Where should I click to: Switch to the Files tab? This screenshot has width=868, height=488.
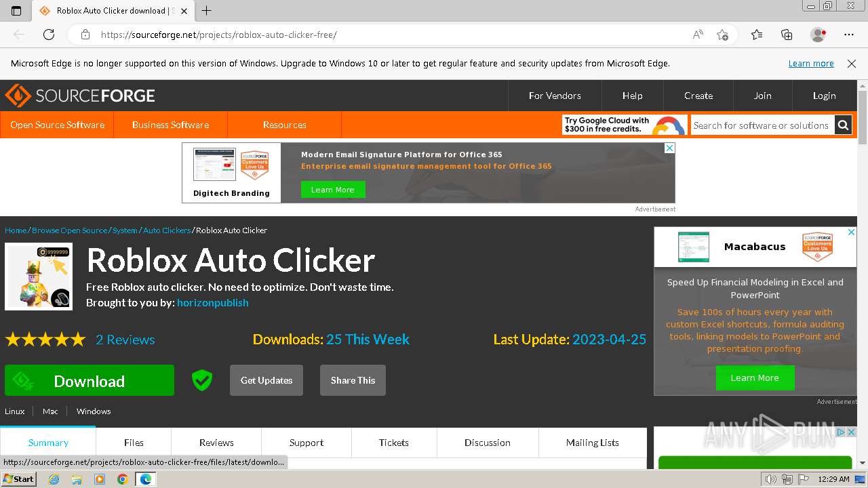(x=134, y=443)
